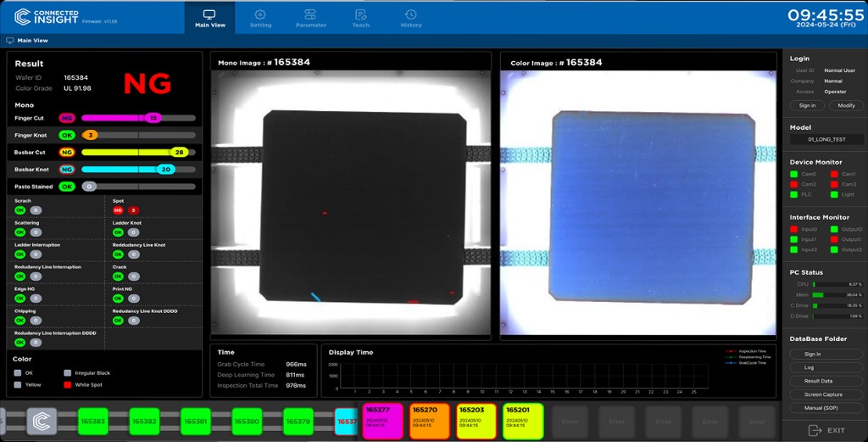868x442 pixels.
Task: Click Sign in under DataBase Folder
Action: pos(826,354)
